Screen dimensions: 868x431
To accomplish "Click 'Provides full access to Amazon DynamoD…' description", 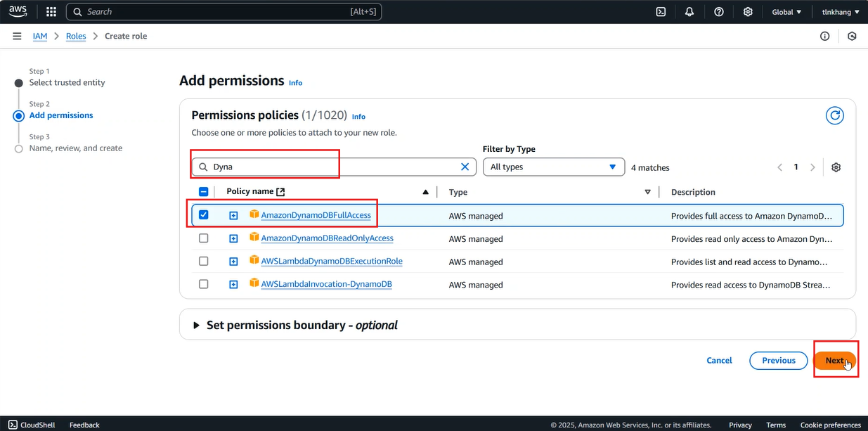I will [751, 216].
